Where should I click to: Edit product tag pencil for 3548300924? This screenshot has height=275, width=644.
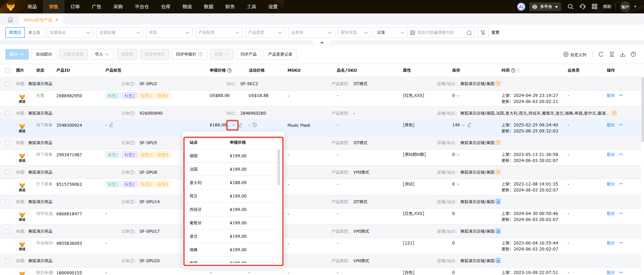pos(111,125)
